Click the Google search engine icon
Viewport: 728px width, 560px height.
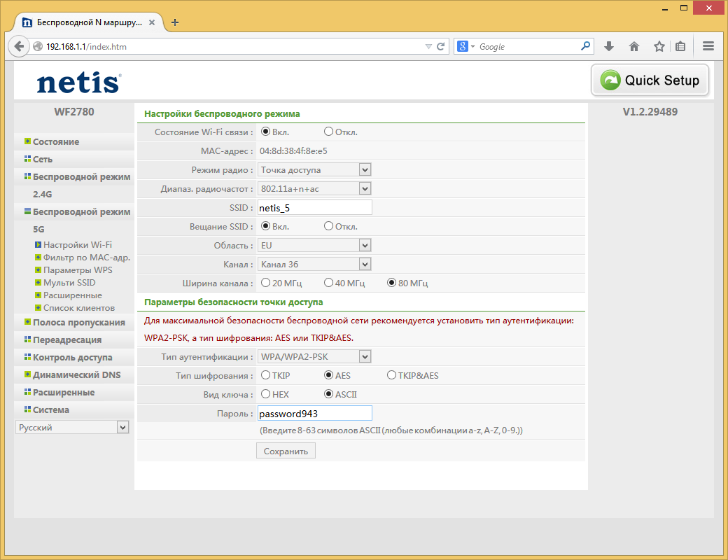[463, 46]
